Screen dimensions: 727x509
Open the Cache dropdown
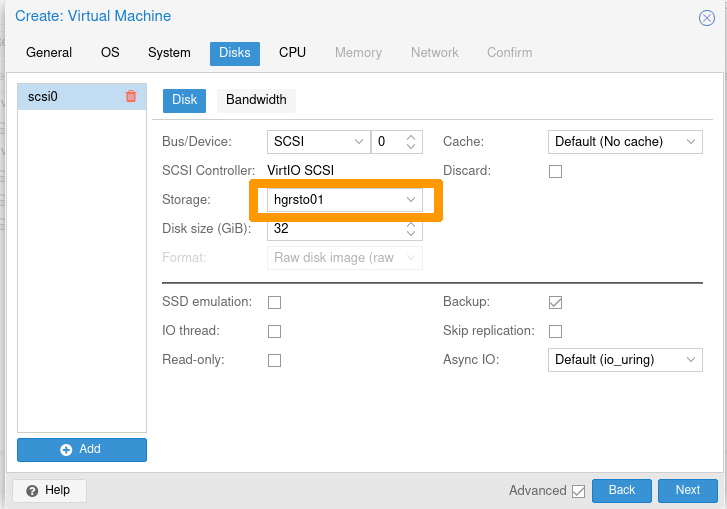coord(625,141)
